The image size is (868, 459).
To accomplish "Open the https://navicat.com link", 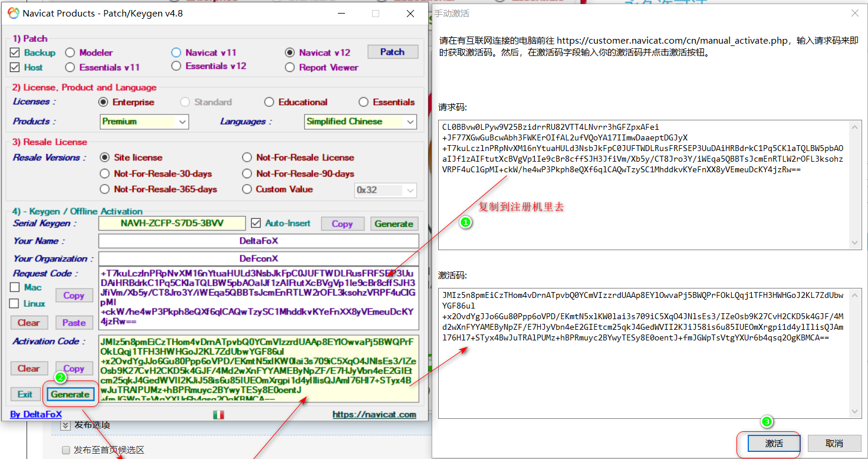I will [374, 415].
